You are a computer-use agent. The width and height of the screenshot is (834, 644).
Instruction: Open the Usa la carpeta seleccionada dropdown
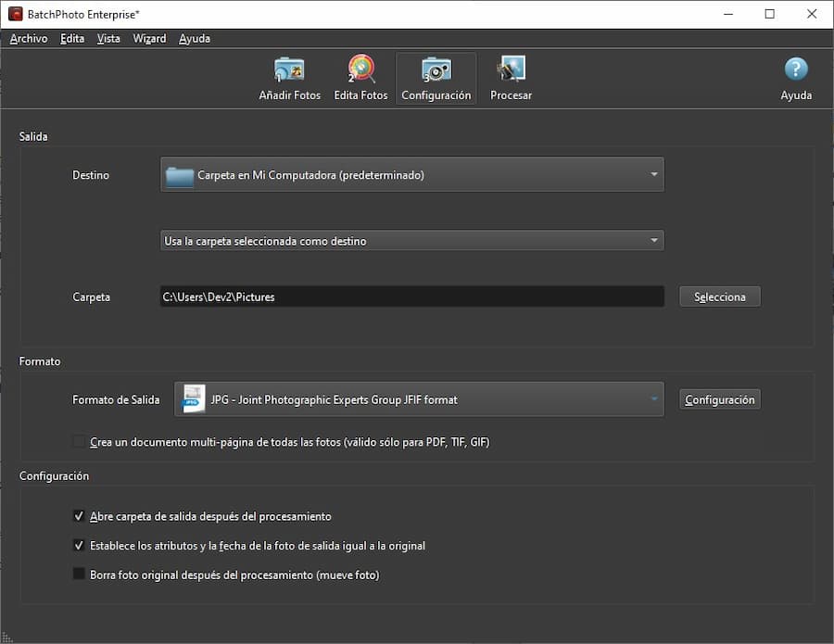(411, 240)
